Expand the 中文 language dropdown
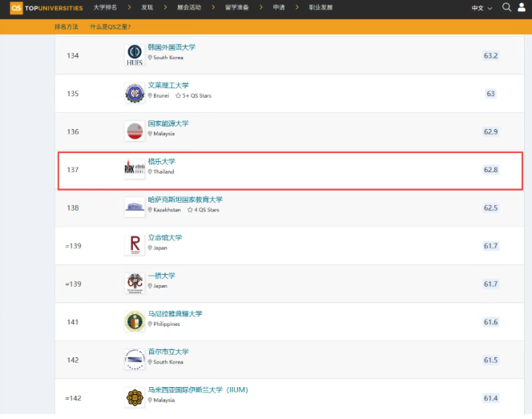Viewport: 532px width, 419px height. tap(482, 7)
